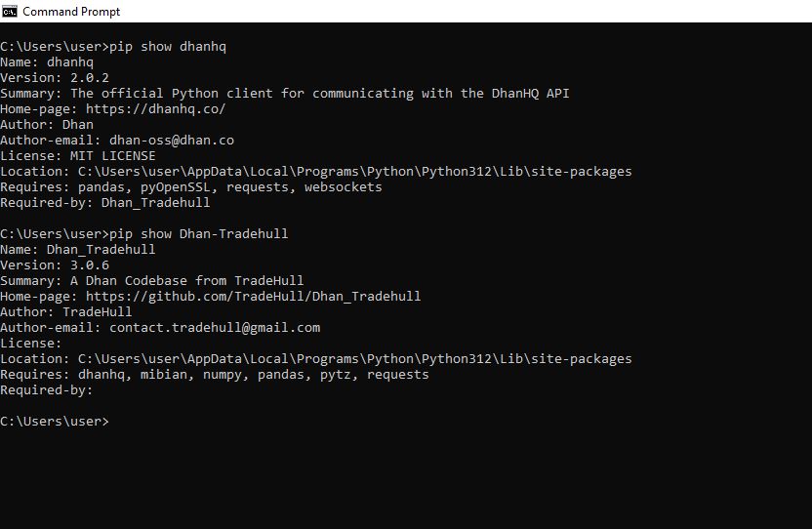The width and height of the screenshot is (812, 529).
Task: Click the MIT LICENSE text
Action: pos(116,156)
